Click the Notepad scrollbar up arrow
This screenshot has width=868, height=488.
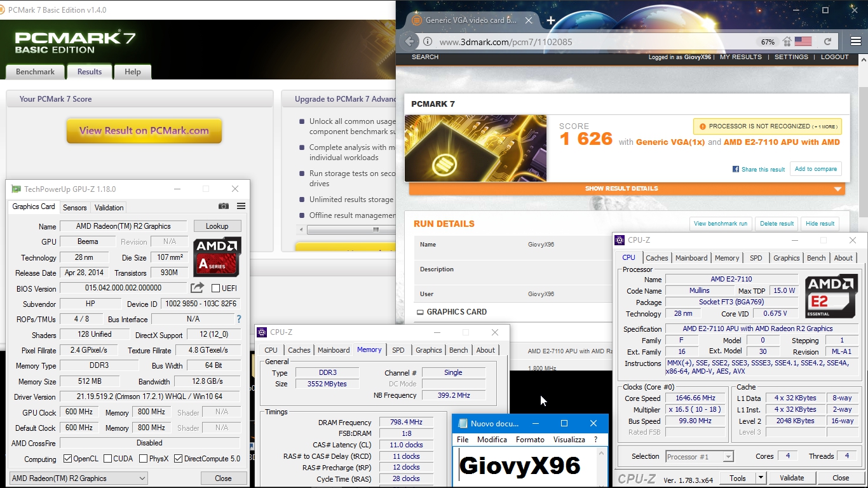coord(602,453)
